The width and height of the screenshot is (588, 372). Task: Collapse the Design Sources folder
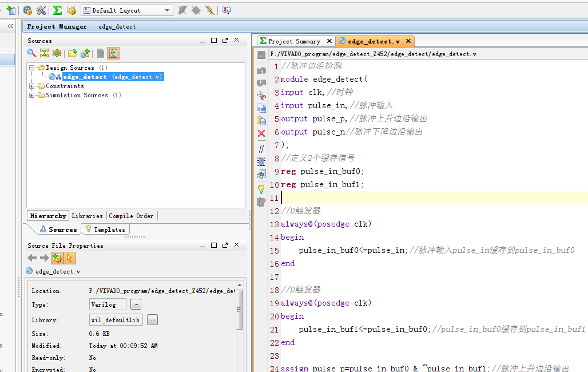32,68
